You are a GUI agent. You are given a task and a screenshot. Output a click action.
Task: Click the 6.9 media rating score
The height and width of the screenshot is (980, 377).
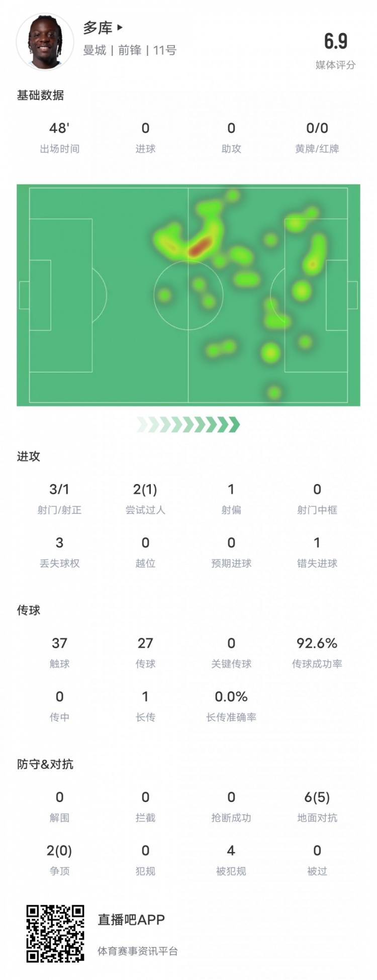pyautogui.click(x=335, y=42)
